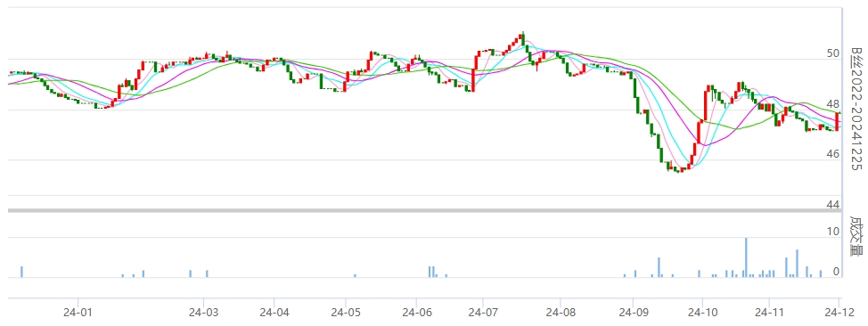Click the tallest volume bar near value 10

click(746, 257)
